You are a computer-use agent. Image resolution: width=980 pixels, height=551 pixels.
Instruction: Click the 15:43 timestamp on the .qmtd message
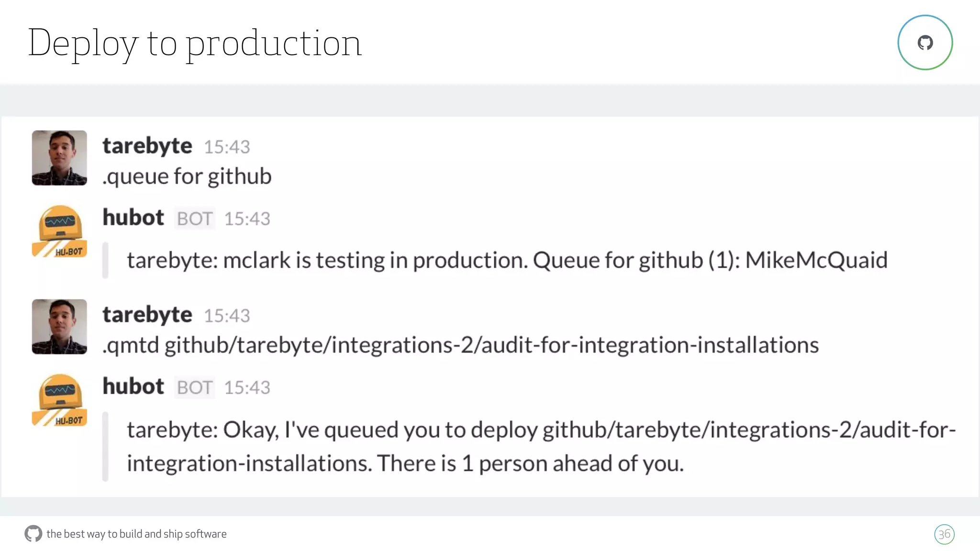pyautogui.click(x=227, y=316)
